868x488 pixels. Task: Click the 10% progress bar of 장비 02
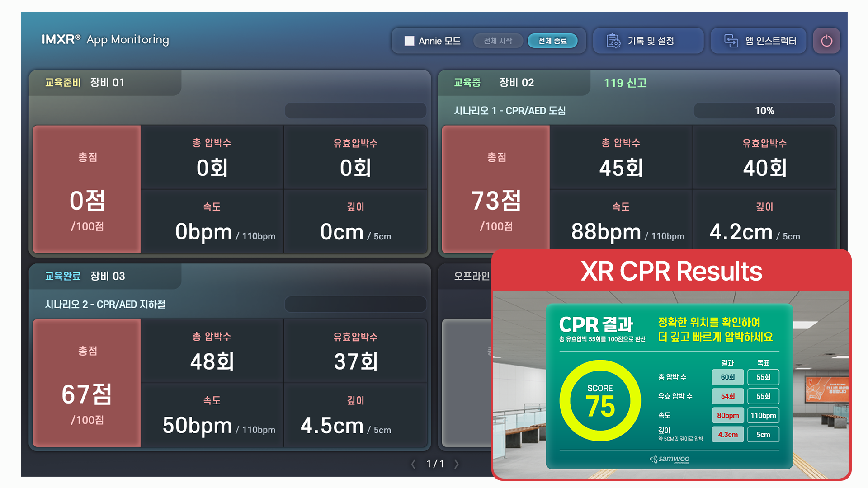click(x=764, y=111)
